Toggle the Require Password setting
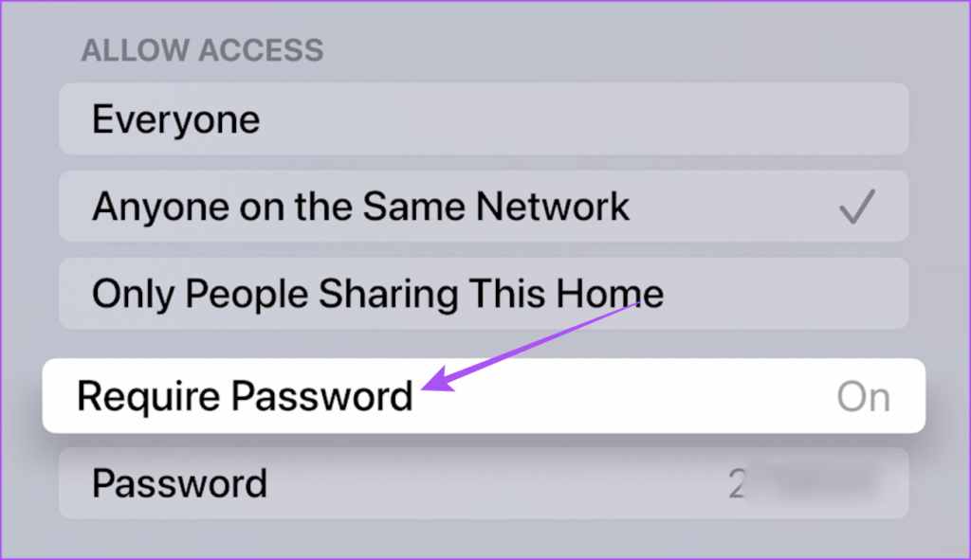Viewport: 971px width, 560px height. 484,395
